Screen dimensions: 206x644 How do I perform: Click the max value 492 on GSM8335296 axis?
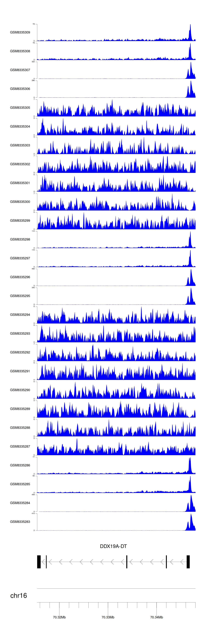pos(33,269)
